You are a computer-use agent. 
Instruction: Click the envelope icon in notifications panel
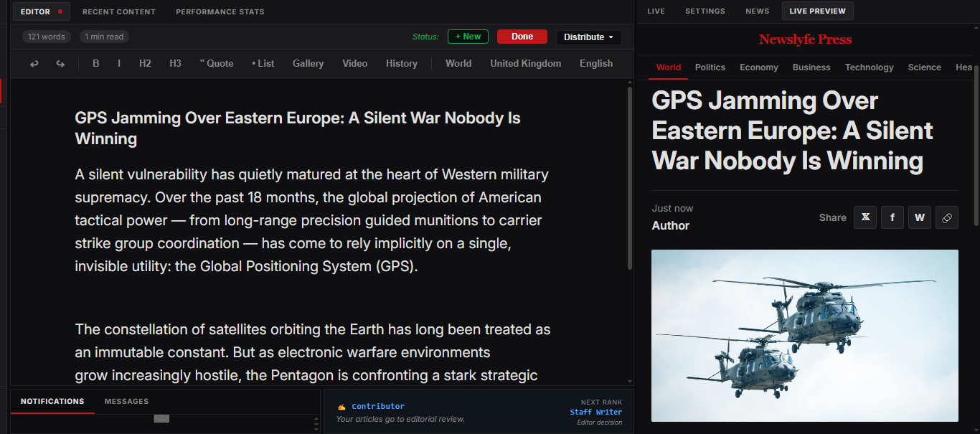161,418
